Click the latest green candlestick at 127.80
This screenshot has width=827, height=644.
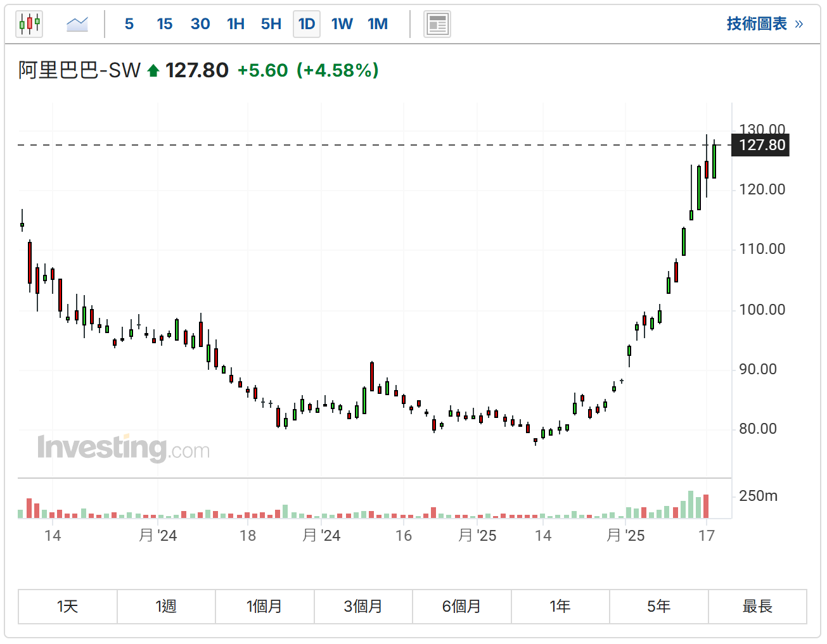click(x=714, y=161)
